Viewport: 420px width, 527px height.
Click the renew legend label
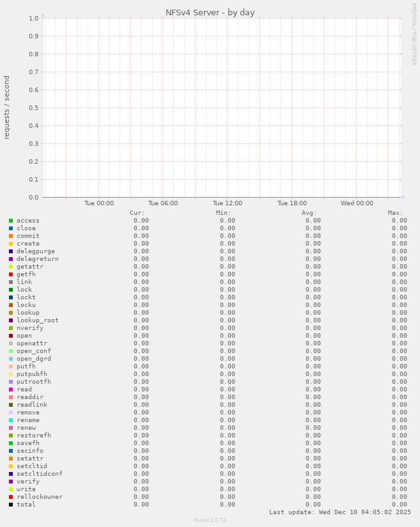click(x=26, y=429)
